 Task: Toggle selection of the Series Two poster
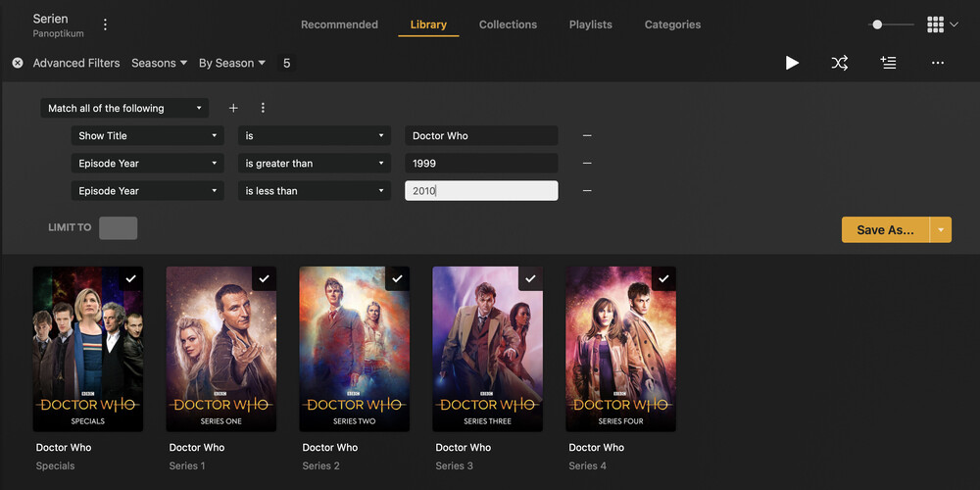point(397,278)
